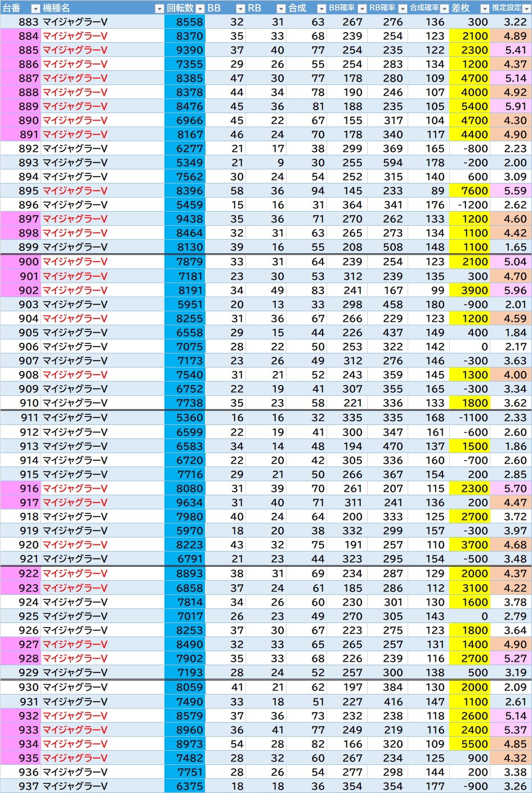The height and width of the screenshot is (793, 532).
Task: Click the 458 RB確率 cell in row 903
Action: click(x=388, y=304)
